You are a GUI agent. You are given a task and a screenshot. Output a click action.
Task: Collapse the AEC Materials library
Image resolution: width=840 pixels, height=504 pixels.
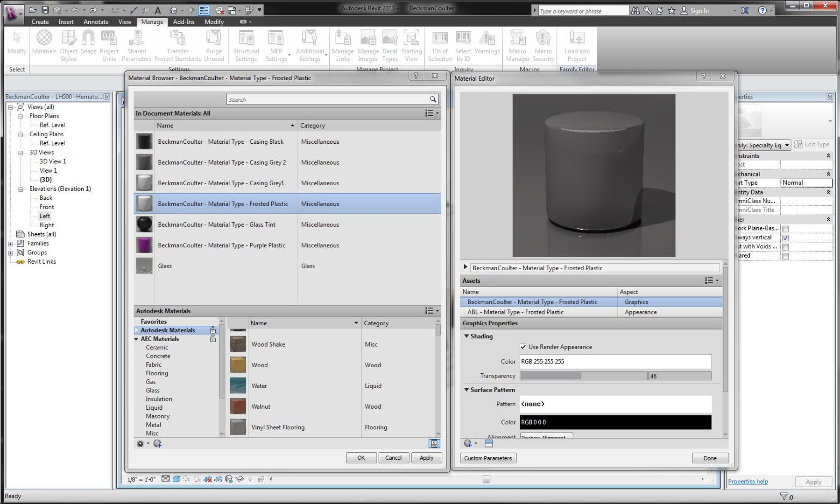coord(136,339)
